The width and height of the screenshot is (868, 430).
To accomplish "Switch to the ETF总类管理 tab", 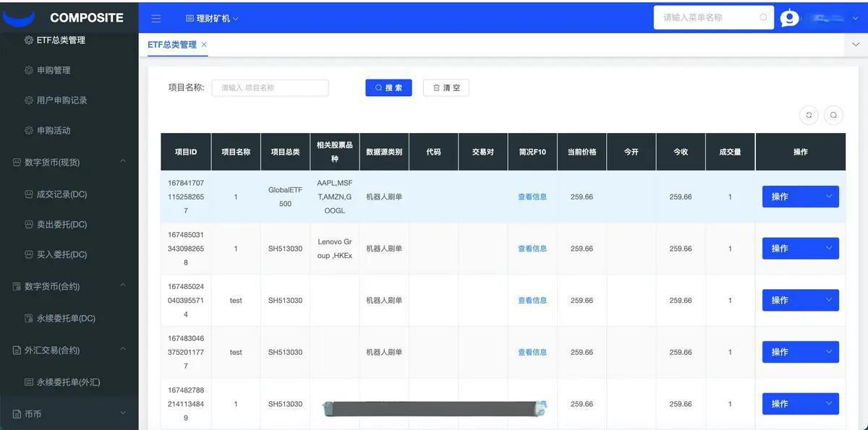I will tap(172, 44).
